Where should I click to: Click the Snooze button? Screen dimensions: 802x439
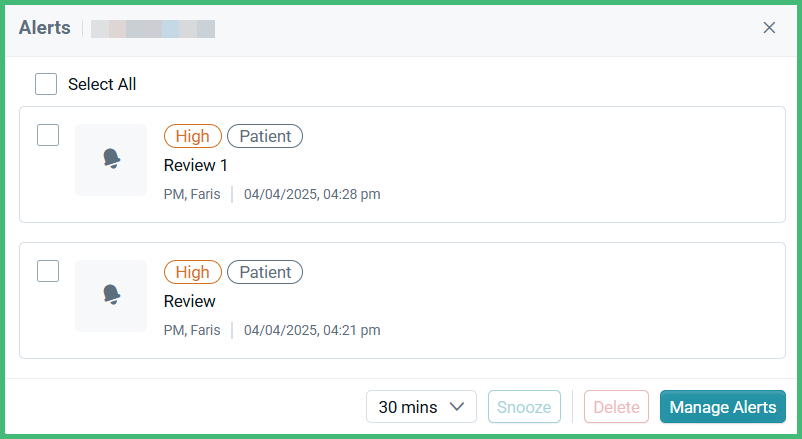(x=524, y=407)
